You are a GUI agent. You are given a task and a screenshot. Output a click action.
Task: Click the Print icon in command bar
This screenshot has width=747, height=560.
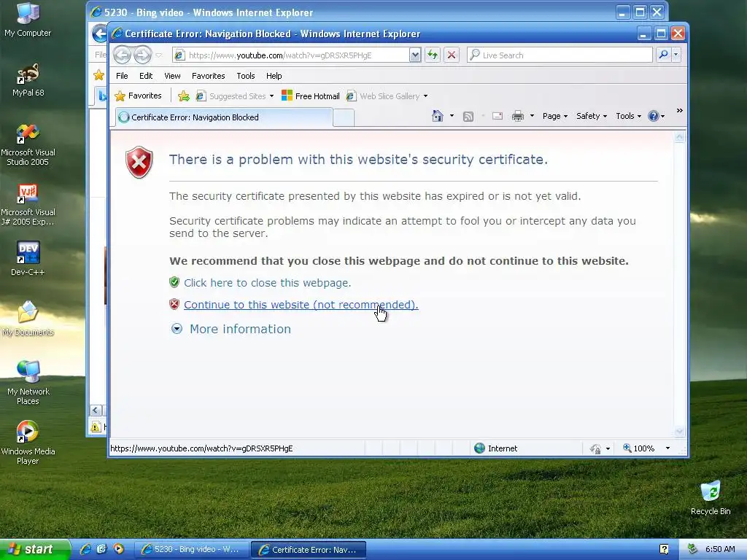click(x=518, y=116)
